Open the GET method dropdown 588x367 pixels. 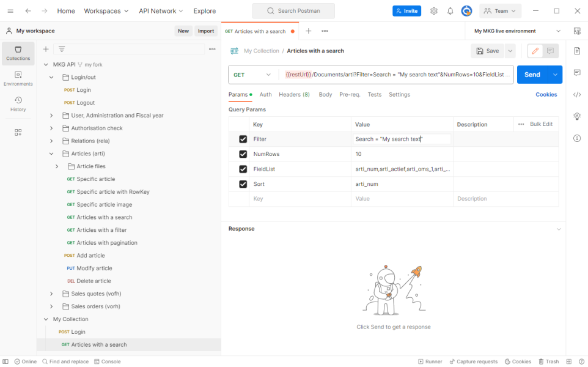tap(252, 75)
